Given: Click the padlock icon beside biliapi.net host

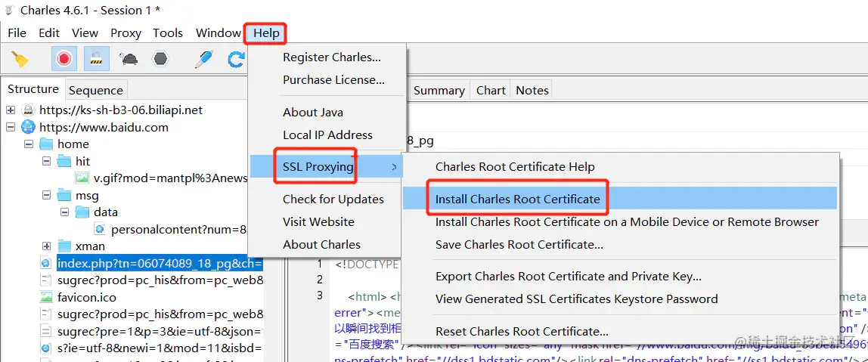Looking at the screenshot, I should (x=28, y=110).
